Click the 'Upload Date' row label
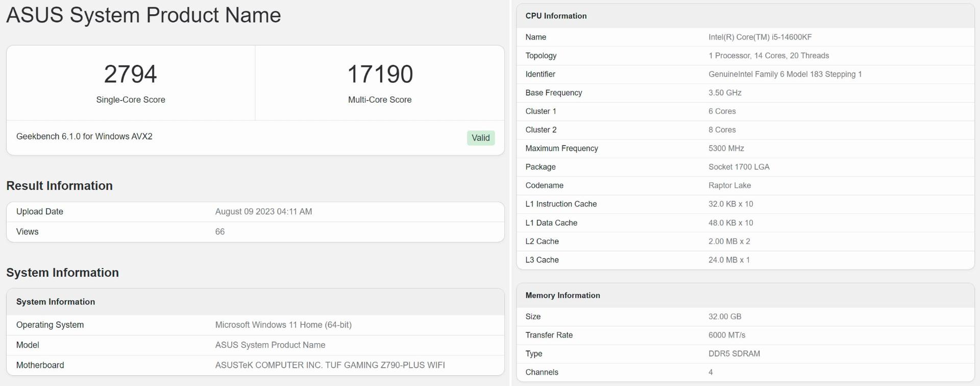Image resolution: width=980 pixels, height=386 pixels. point(40,211)
